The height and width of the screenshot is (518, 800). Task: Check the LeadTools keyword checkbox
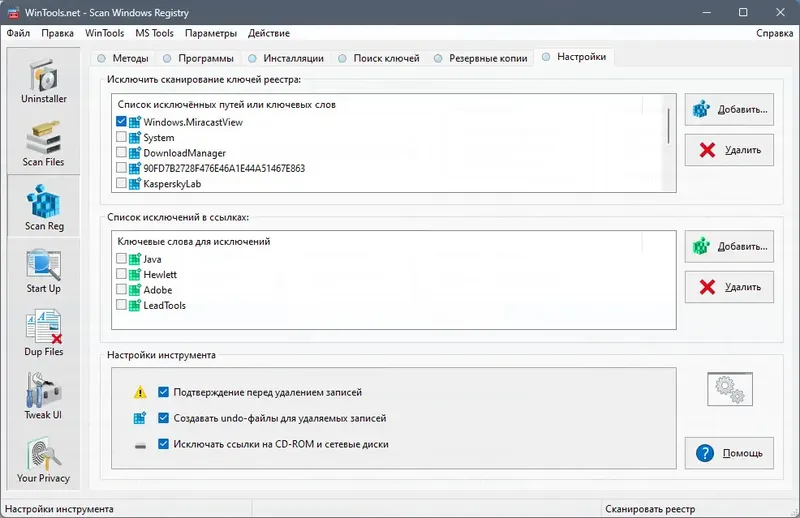tap(121, 305)
